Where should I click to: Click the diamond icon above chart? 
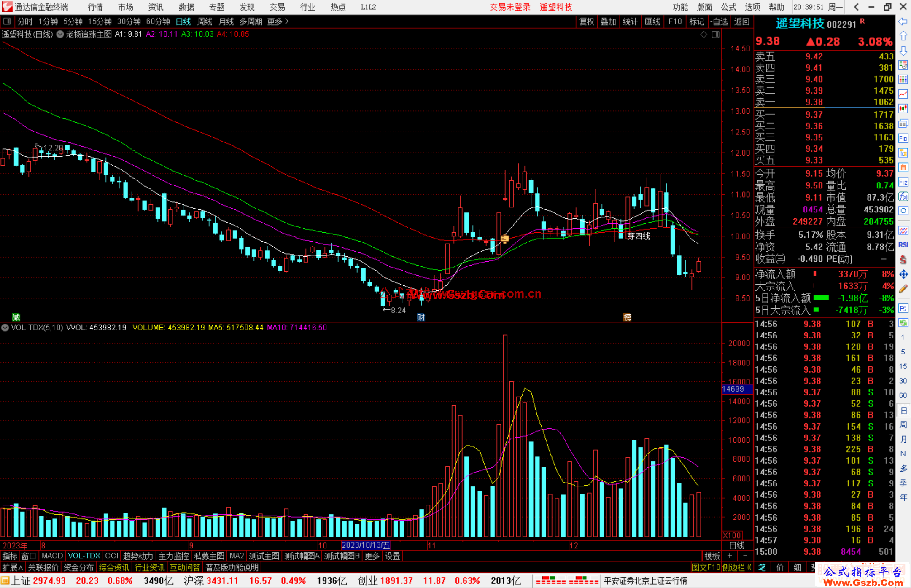point(703,35)
